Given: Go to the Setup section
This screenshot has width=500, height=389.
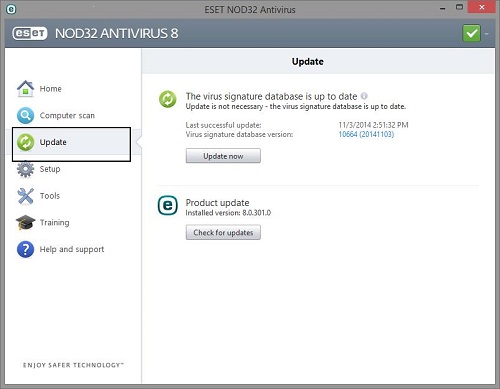Looking at the screenshot, I should pos(50,169).
